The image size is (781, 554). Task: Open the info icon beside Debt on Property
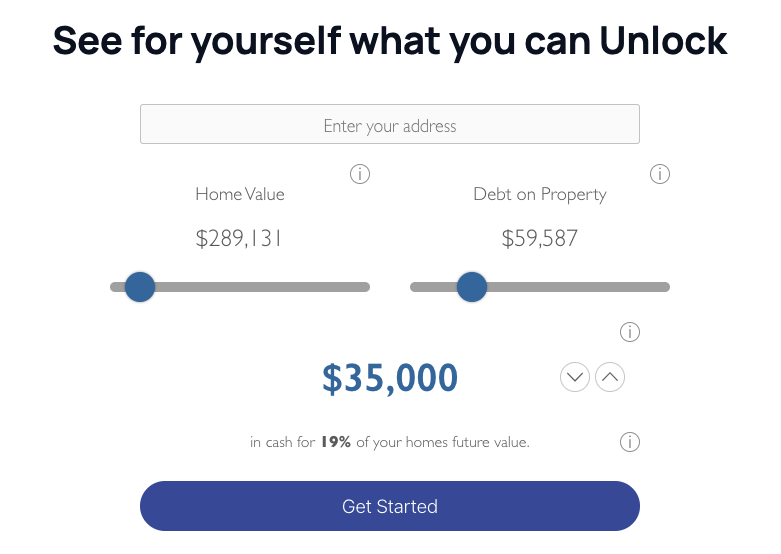(x=659, y=174)
